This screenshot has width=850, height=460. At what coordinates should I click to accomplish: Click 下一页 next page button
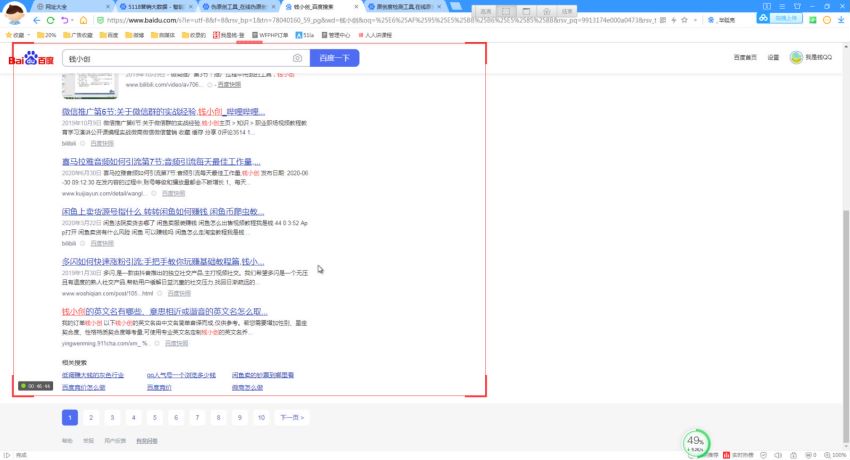(292, 418)
